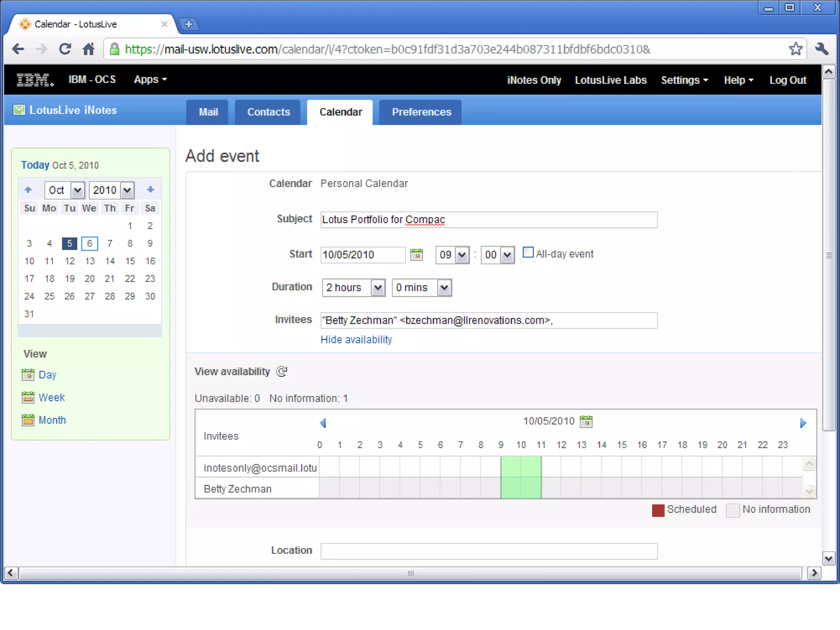Click previous month arrow in mini calendar
The width and height of the screenshot is (840, 630).
click(28, 189)
